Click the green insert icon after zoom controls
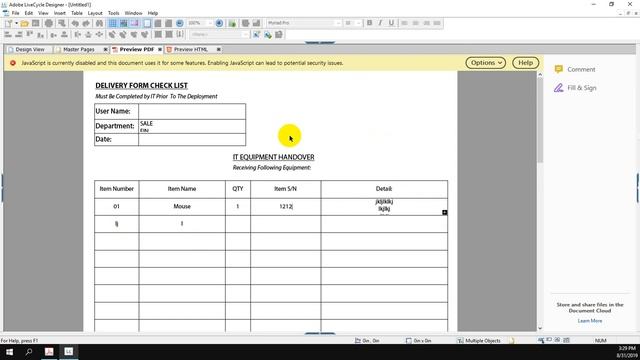The width and height of the screenshot is (640, 360). pos(232,23)
